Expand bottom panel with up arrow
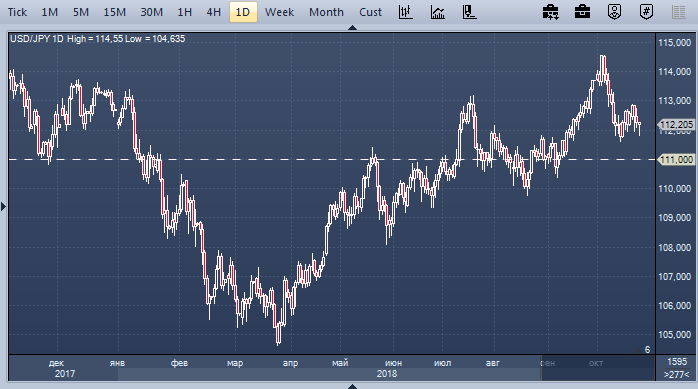Image resolution: width=698 pixels, height=389 pixels. click(x=352, y=386)
